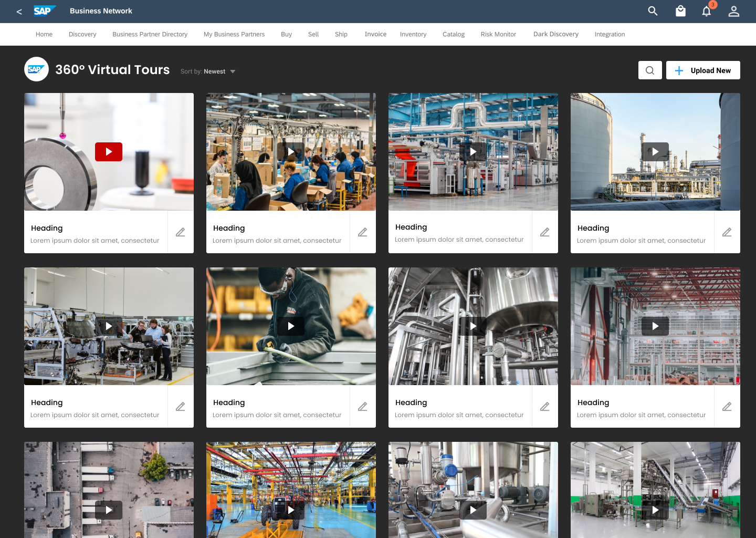This screenshot has height=538, width=756.
Task: Click the SAP logo in top bar
Action: [44, 11]
